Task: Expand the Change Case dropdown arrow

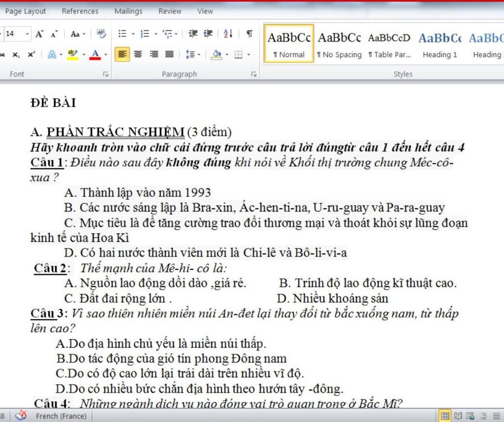Action: pos(84,34)
